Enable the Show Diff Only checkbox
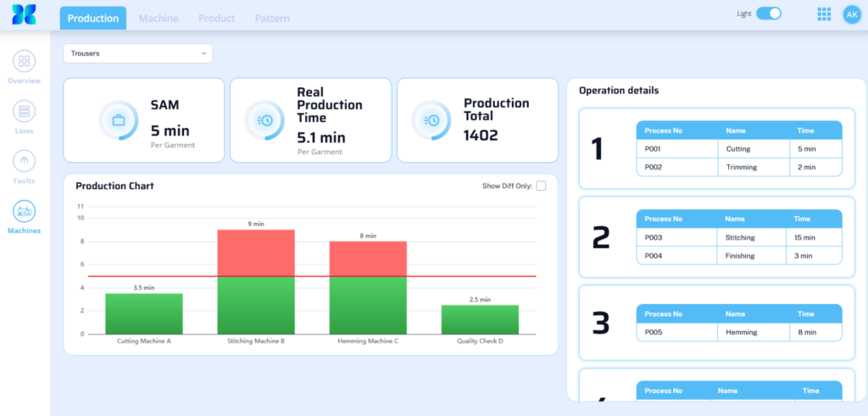The height and width of the screenshot is (416, 868). 541,186
